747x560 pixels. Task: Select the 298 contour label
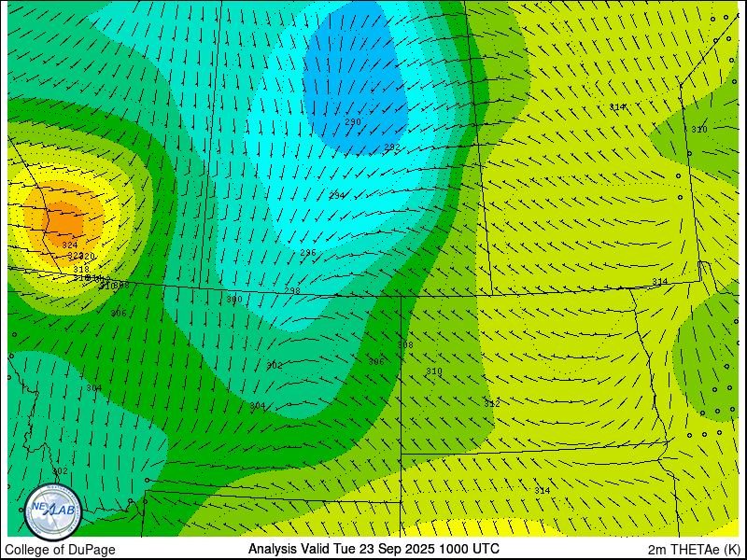click(292, 290)
